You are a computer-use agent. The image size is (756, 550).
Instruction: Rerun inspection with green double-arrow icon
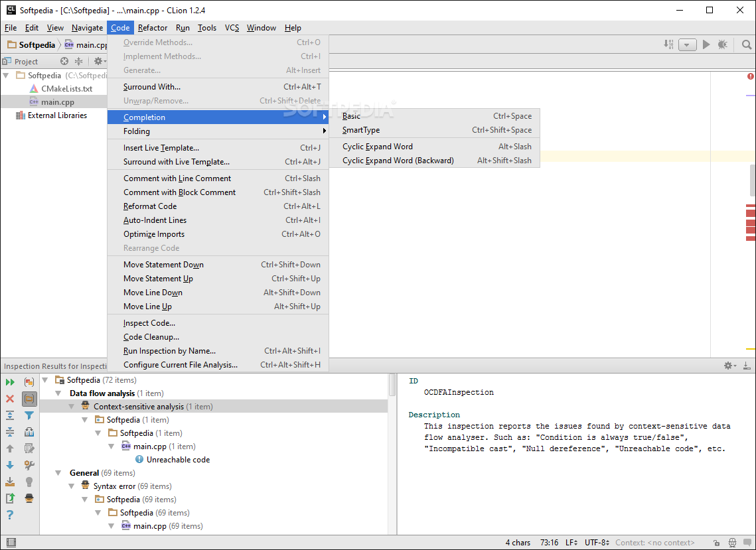[10, 382]
